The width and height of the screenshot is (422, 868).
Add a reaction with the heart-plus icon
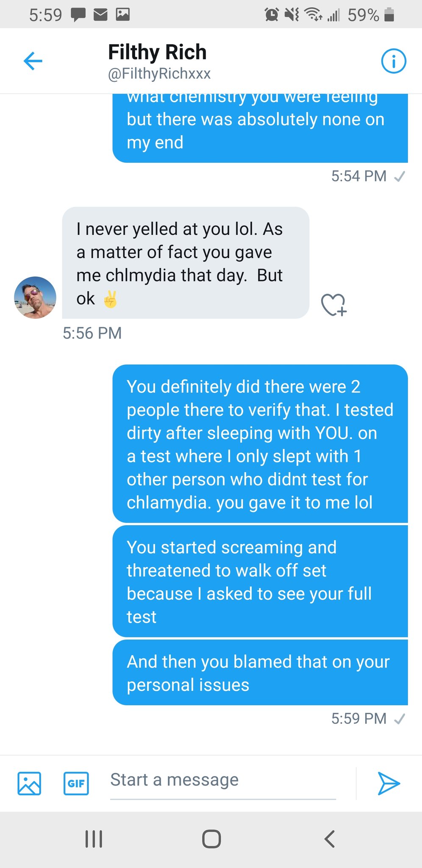pos(334,305)
